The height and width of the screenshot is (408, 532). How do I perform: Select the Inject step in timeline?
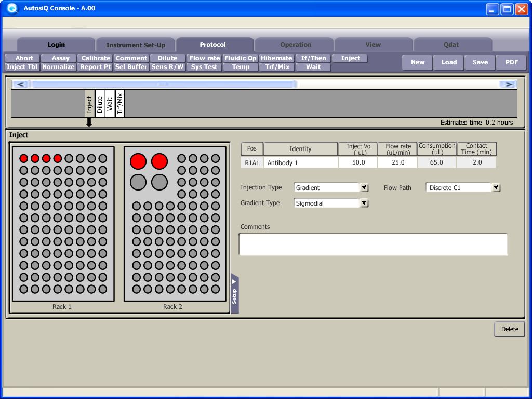point(89,104)
